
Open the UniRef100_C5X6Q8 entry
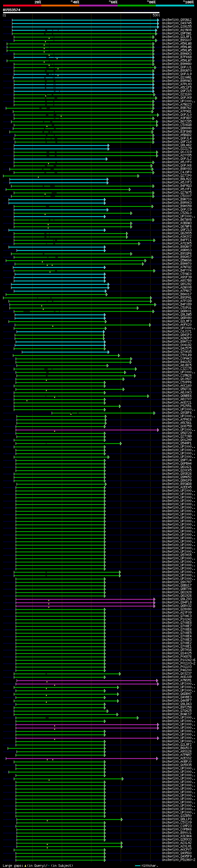point(177,125)
